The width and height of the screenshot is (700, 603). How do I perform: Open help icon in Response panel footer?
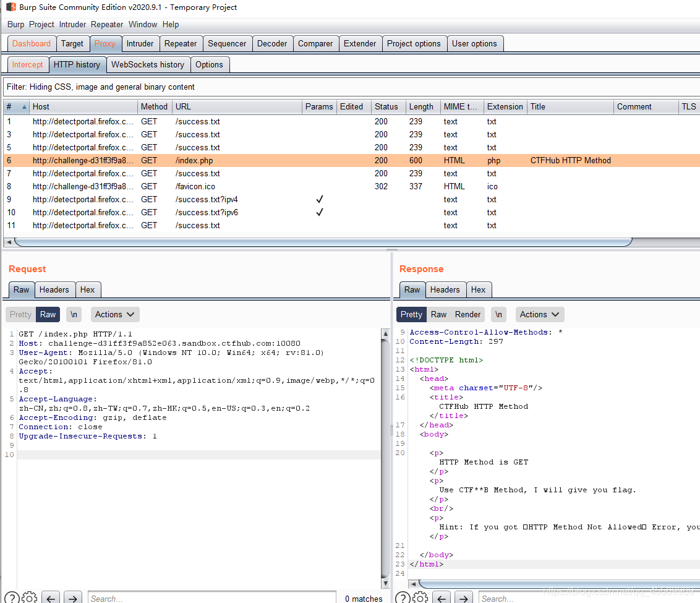click(403, 597)
